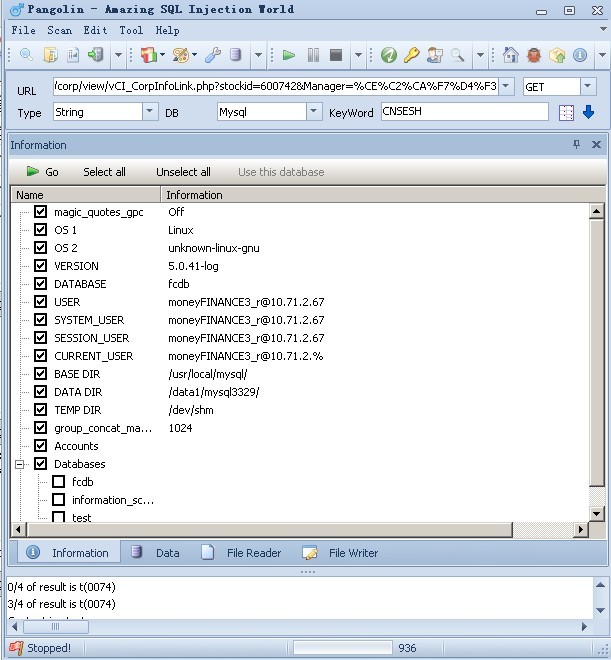Click the Stopped status flag icon

click(16, 648)
